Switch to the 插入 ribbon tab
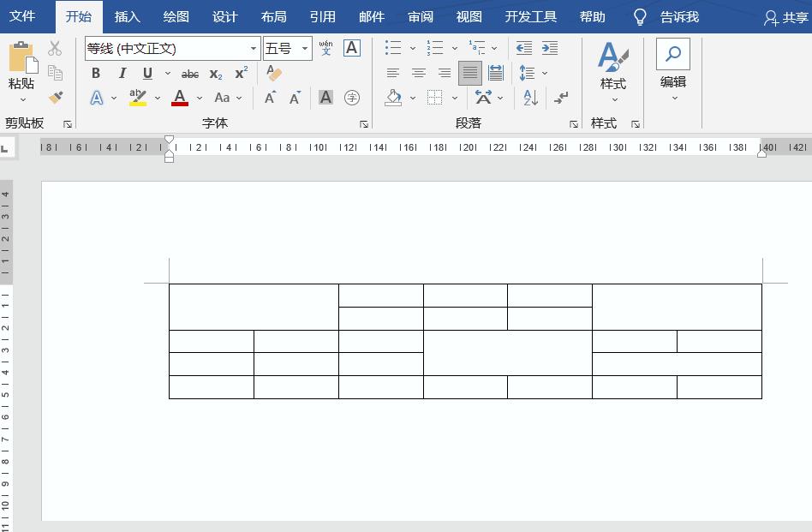812x532 pixels. tap(126, 16)
